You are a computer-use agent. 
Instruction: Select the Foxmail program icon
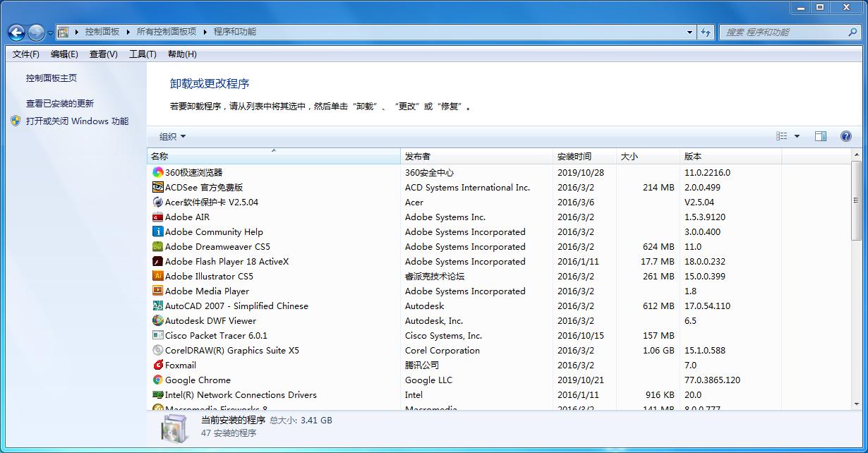[x=158, y=365]
